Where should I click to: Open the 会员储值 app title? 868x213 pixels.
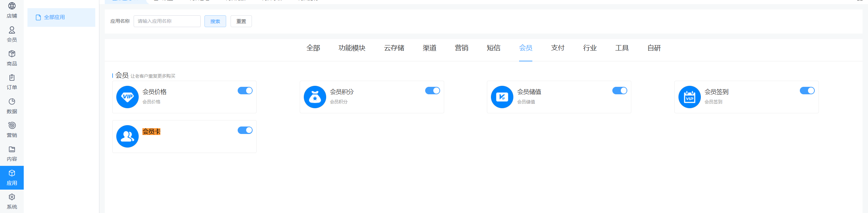(x=529, y=92)
